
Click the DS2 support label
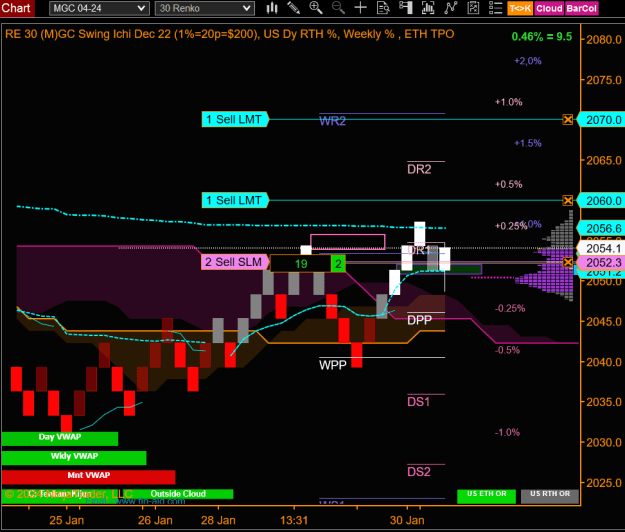pyautogui.click(x=419, y=472)
